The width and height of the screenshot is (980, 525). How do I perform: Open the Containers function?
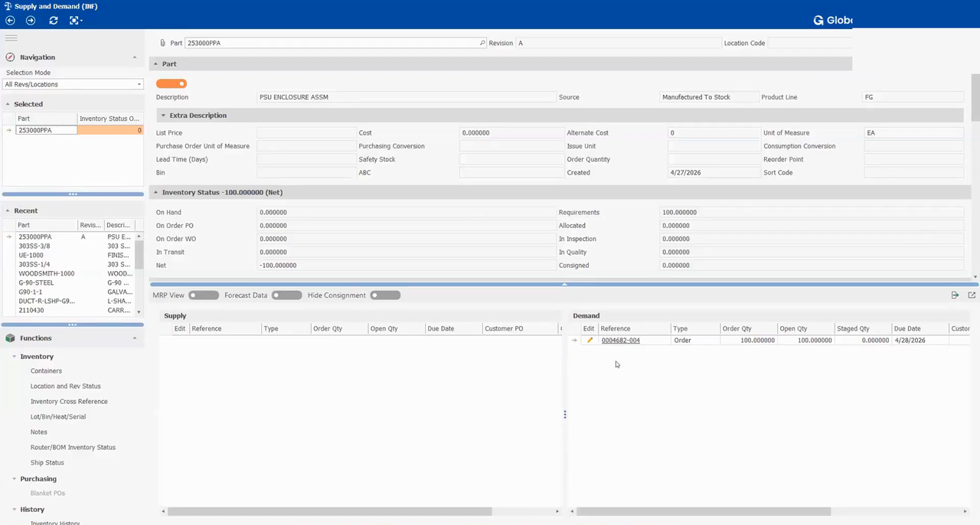coord(46,371)
